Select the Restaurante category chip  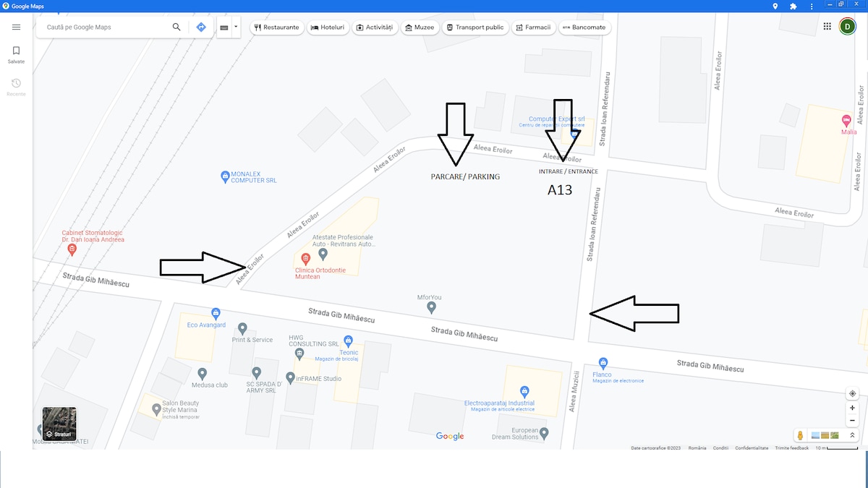coord(276,27)
